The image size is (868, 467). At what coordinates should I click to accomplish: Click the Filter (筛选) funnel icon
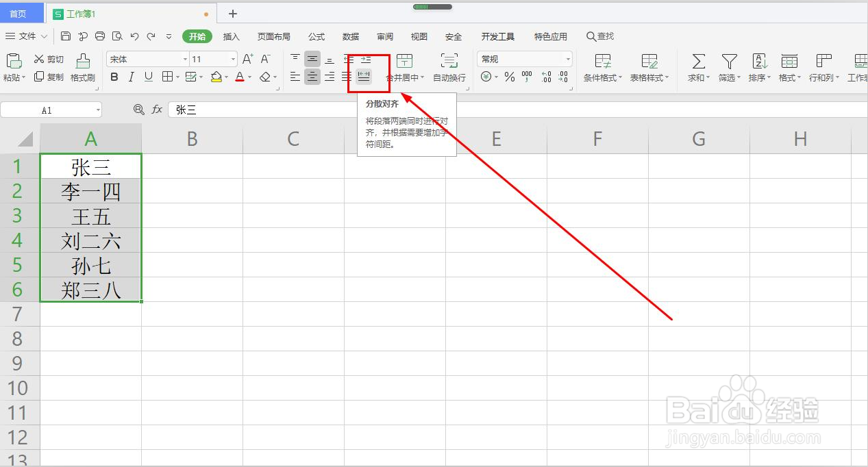click(729, 61)
